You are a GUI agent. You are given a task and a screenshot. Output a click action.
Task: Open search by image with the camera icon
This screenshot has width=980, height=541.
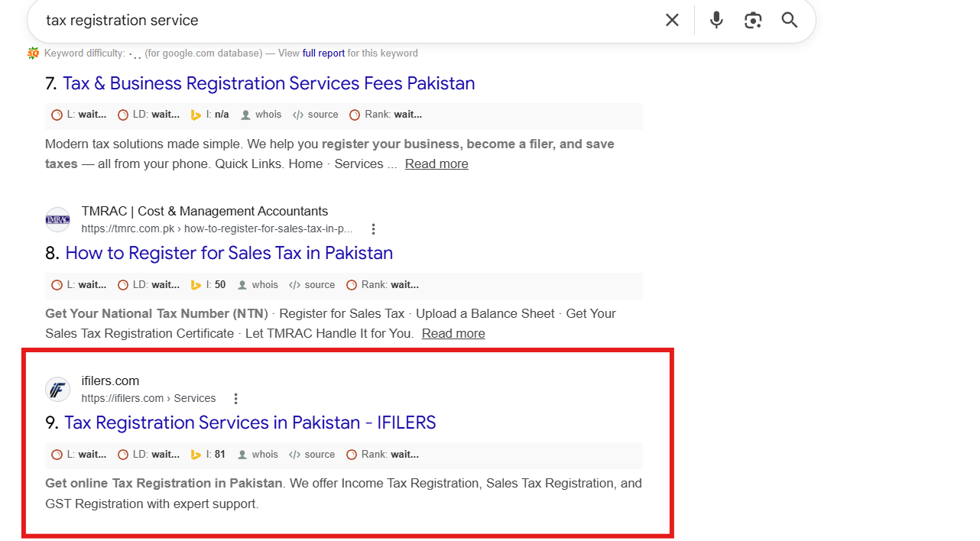[x=753, y=20]
